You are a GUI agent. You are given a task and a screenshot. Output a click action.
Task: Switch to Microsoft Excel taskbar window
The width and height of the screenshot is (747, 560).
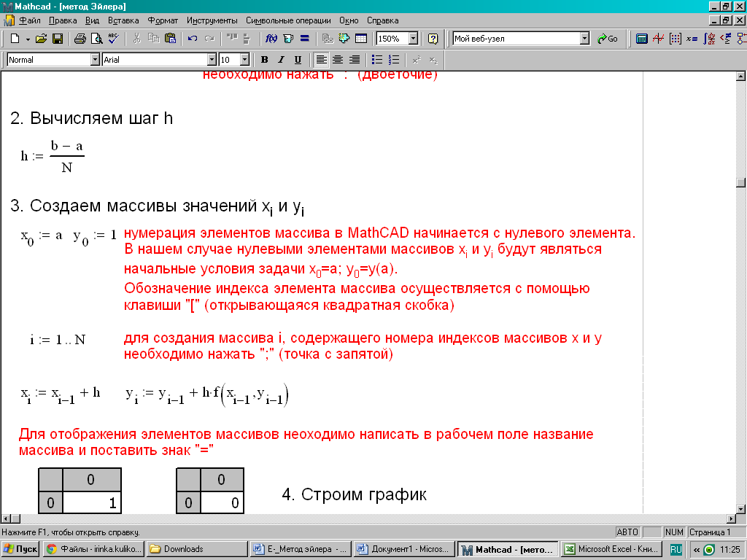613,549
